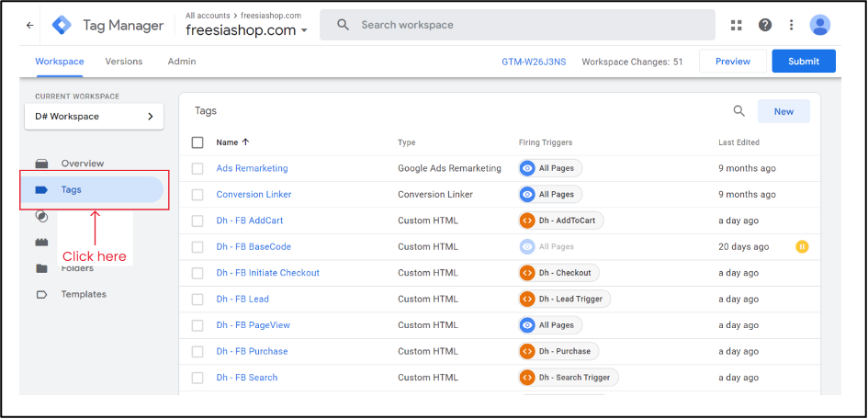The image size is (868, 419).
Task: Switch to the Versions tab
Action: (124, 62)
